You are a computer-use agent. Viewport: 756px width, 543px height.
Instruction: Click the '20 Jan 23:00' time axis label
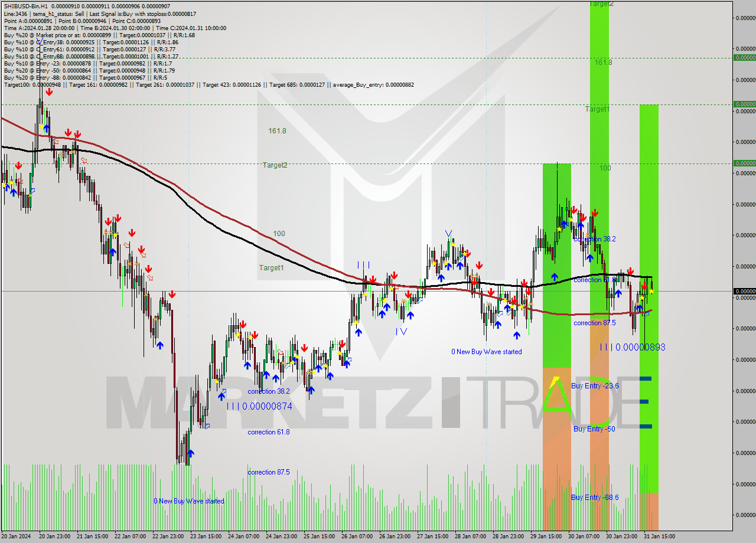(53, 537)
